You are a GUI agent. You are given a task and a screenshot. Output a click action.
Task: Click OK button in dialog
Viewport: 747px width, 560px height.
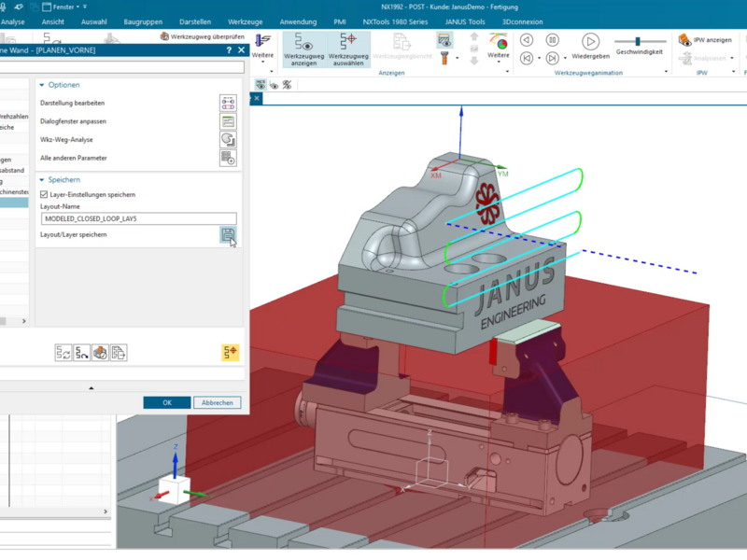tap(167, 402)
